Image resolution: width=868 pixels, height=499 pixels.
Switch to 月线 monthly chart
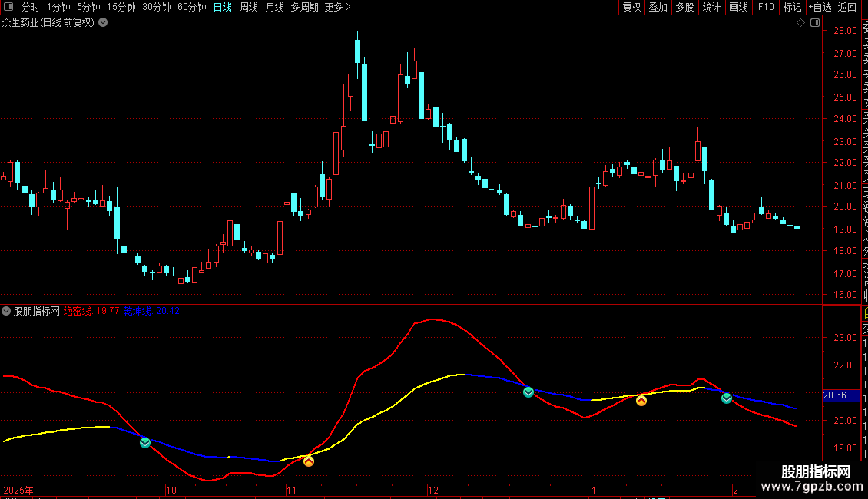tap(274, 7)
